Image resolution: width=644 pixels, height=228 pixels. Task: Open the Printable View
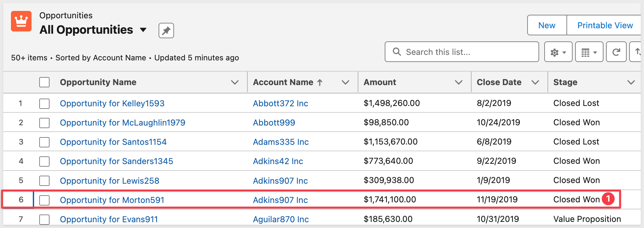[x=605, y=25]
